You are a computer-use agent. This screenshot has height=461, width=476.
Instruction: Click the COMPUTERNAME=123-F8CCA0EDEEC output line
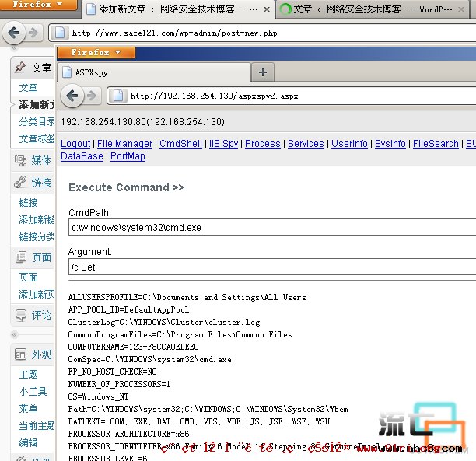[x=133, y=347]
